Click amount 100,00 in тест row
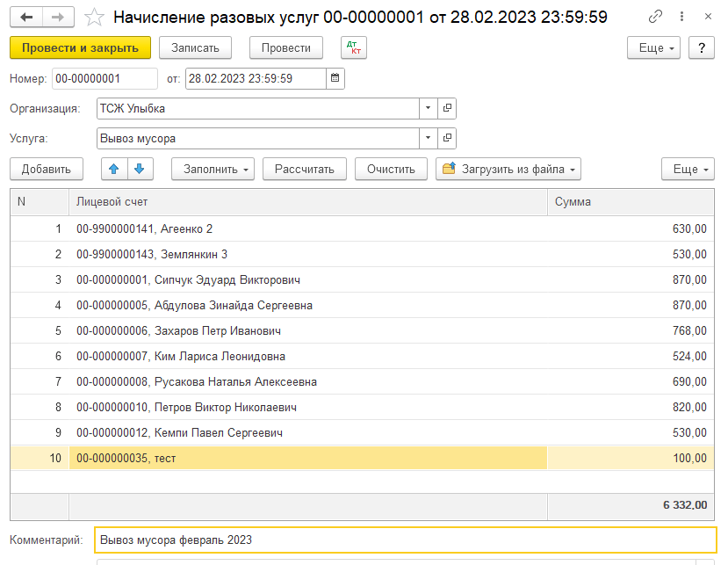The width and height of the screenshot is (728, 565). (x=690, y=458)
